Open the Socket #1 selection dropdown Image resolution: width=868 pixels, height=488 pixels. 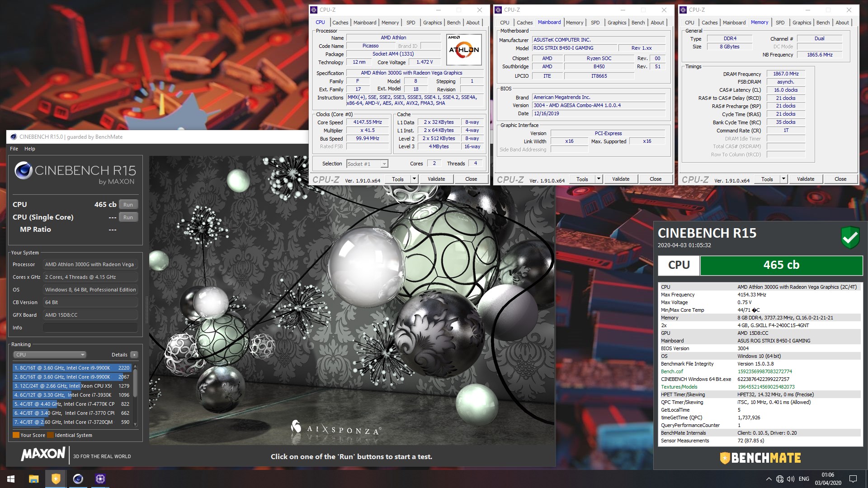pyautogui.click(x=367, y=164)
